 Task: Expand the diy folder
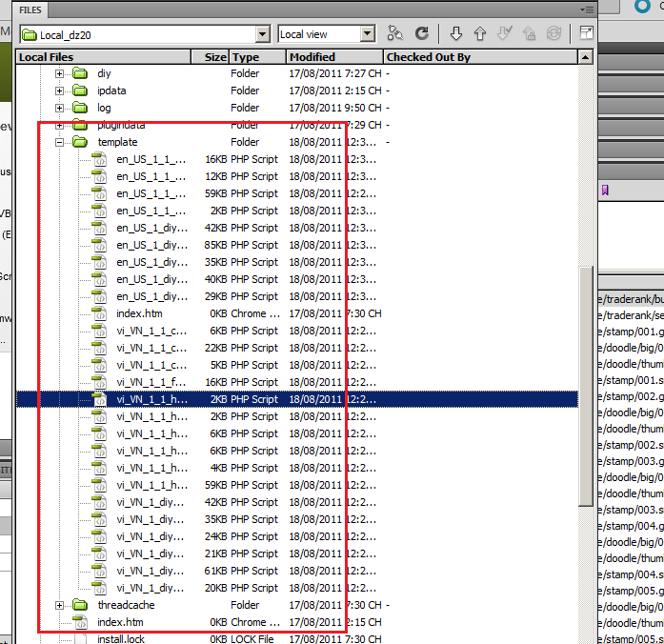click(59, 73)
